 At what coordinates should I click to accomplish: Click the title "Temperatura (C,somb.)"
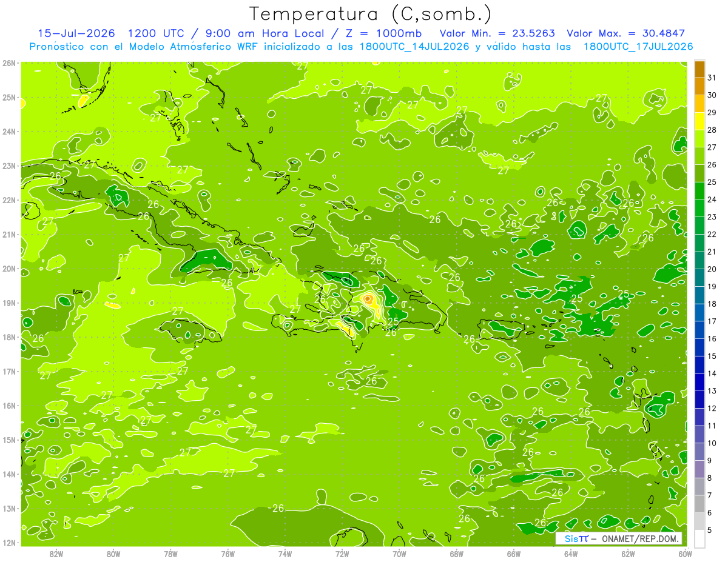click(371, 14)
